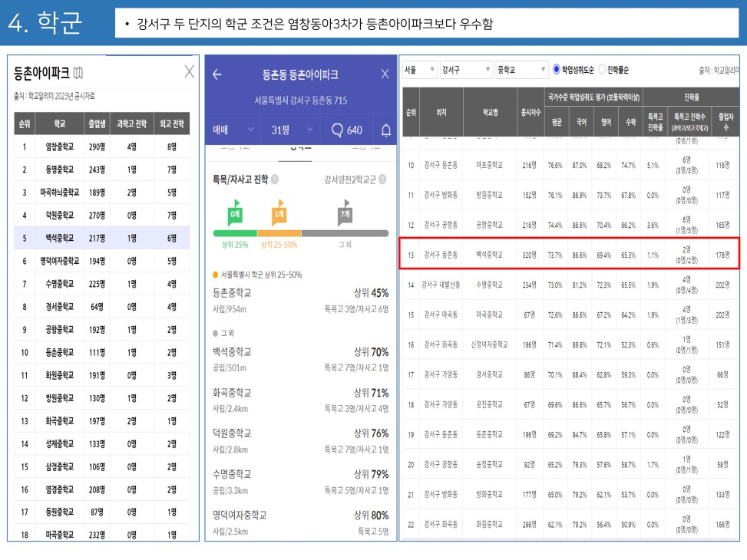Open the 640 comments bubble icon
Image resolution: width=747 pixels, height=560 pixels.
coord(337,130)
